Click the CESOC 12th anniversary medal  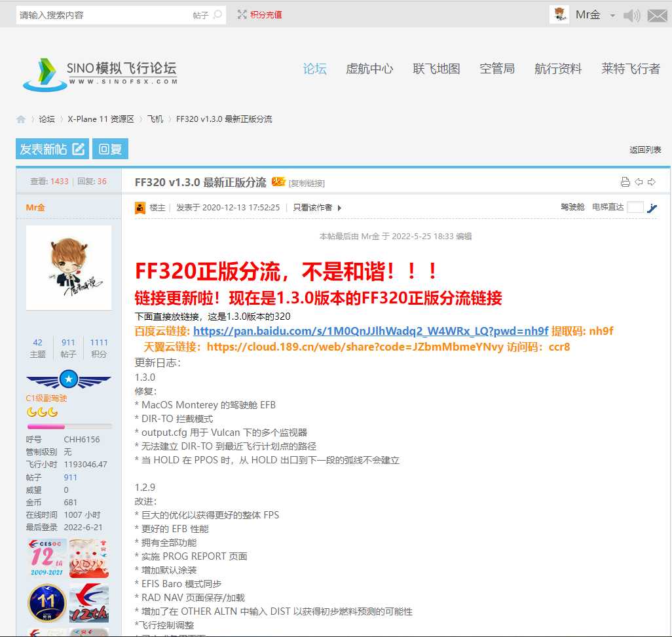tap(47, 558)
